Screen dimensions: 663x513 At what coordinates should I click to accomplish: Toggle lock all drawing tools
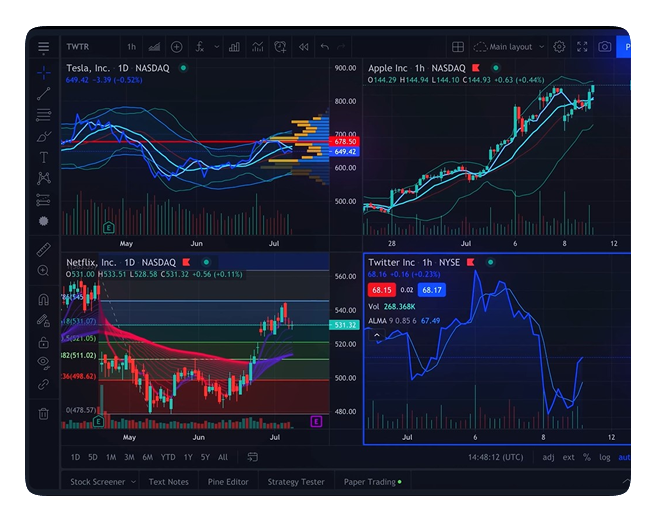pos(44,342)
